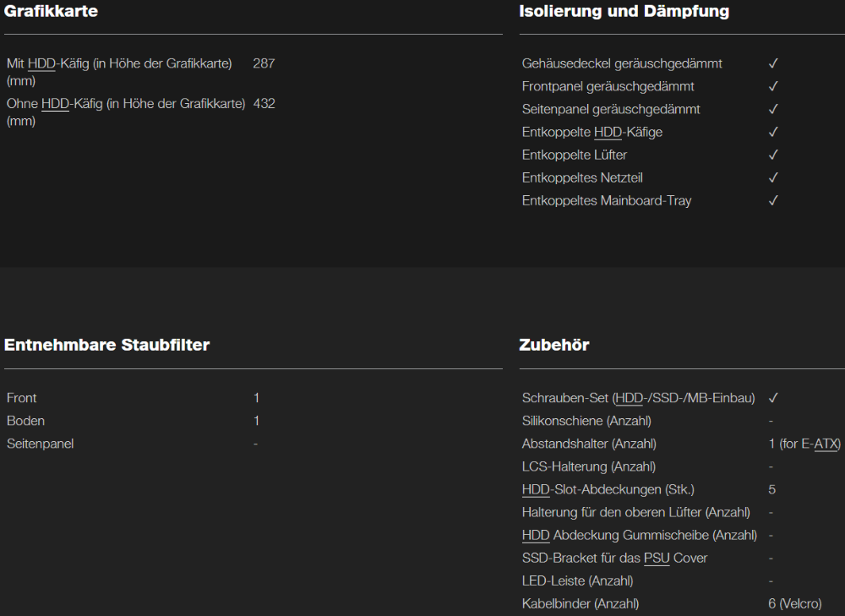
Task: Click checkmark beside Entkoppeltes Mainboard-Tray
Action: pyautogui.click(x=773, y=201)
